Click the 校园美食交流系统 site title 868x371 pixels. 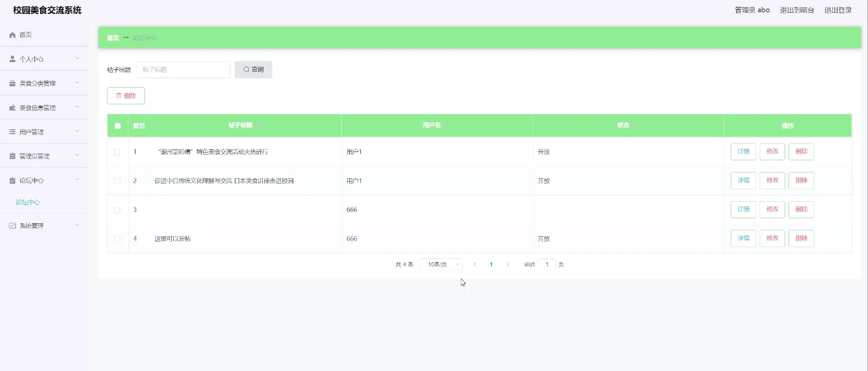47,10
